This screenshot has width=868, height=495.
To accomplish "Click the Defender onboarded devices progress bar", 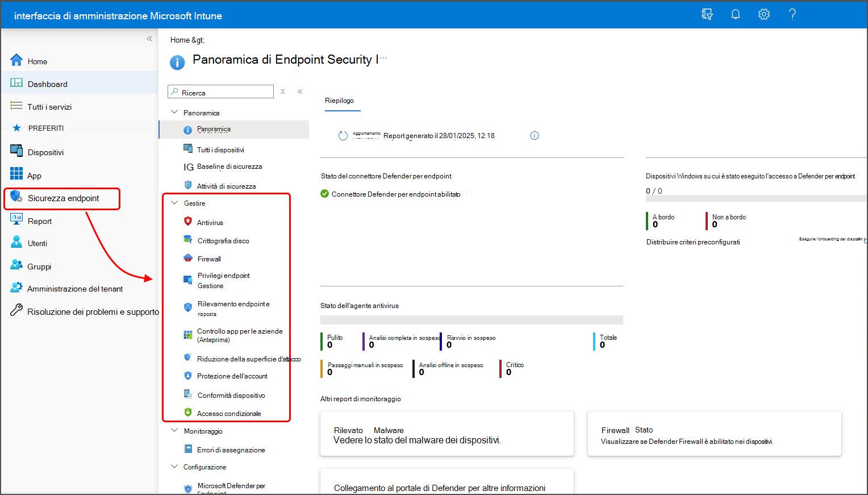I will coord(756,198).
